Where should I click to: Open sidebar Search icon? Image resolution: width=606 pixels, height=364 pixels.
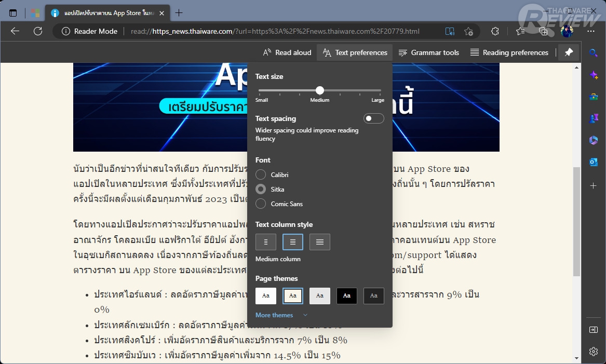594,52
